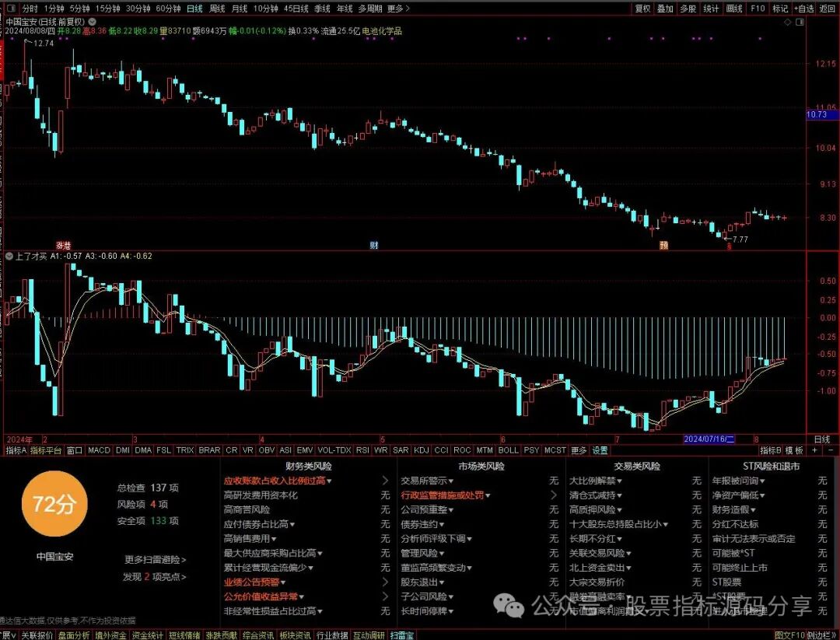This screenshot has height=640, width=840.
Task: Open the arrow beside 应收账款占收入比例过高
Action: pos(385,481)
